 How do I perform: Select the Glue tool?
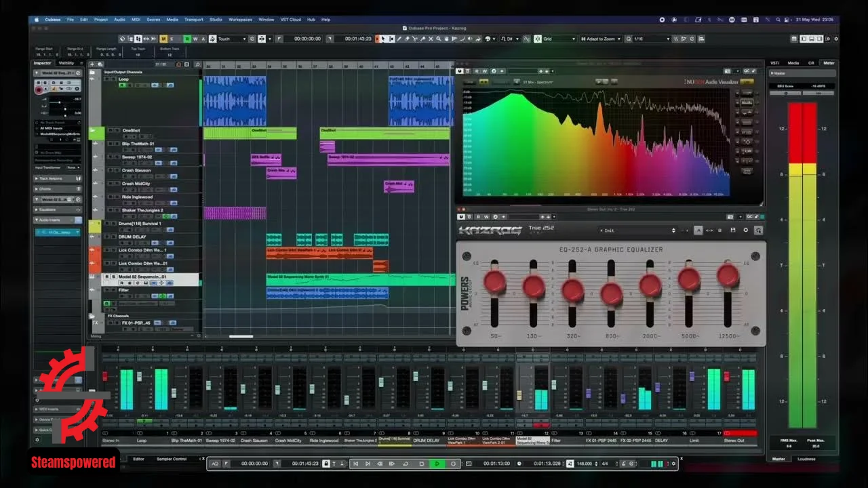click(x=423, y=39)
